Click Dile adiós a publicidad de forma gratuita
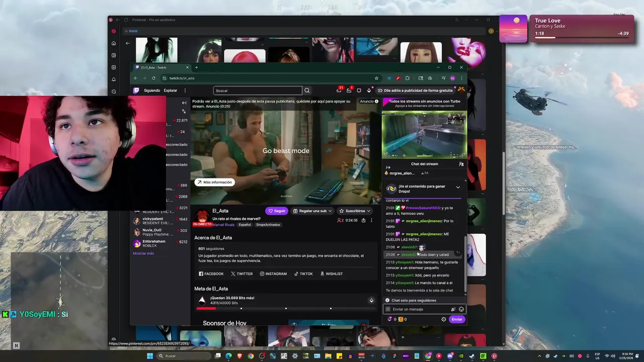Viewport: 644px width, 362px height. [416, 90]
